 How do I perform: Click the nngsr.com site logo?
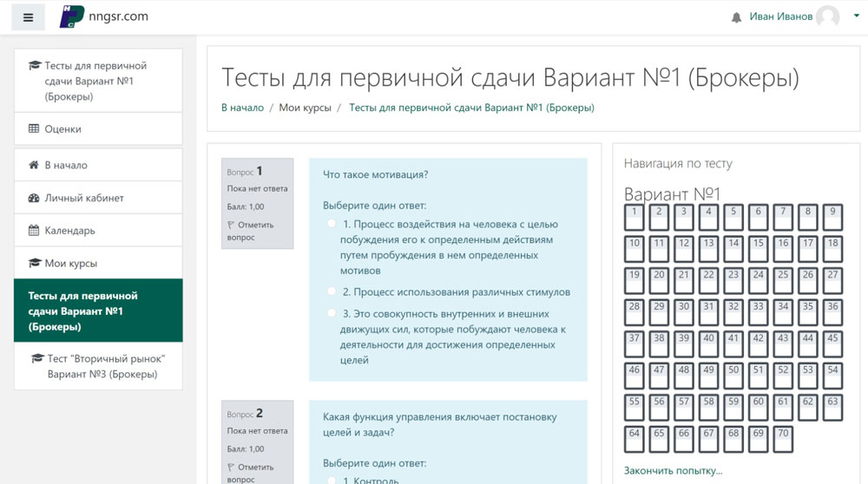click(104, 16)
